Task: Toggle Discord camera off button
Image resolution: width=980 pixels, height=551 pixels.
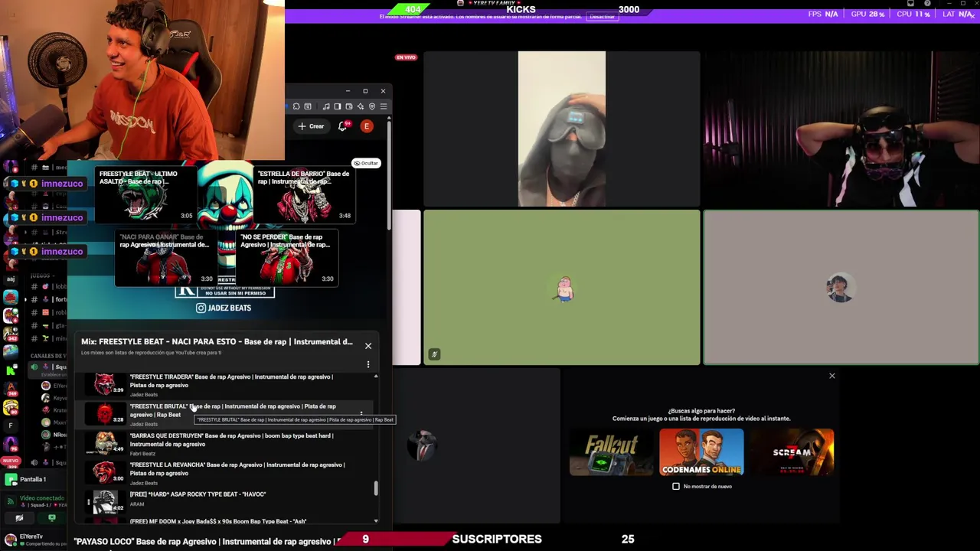Action: pyautogui.click(x=19, y=517)
